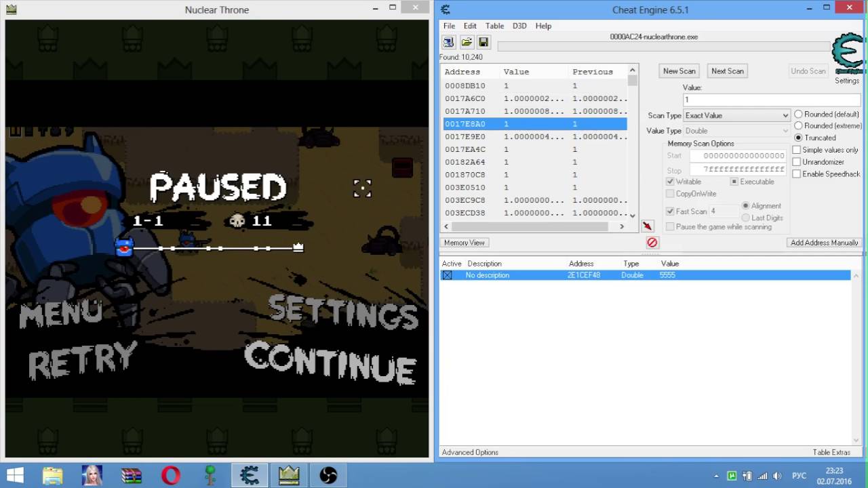Open the File menu
Image resolution: width=868 pixels, height=488 pixels.
point(449,26)
